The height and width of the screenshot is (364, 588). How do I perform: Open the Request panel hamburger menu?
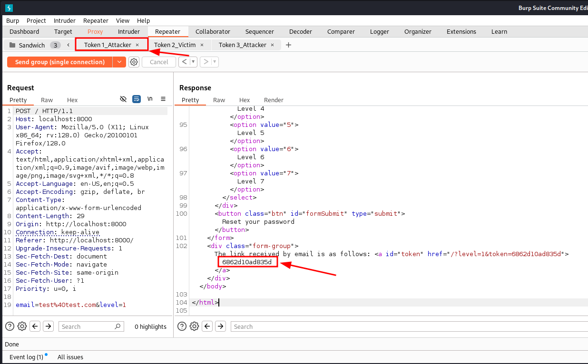[163, 99]
